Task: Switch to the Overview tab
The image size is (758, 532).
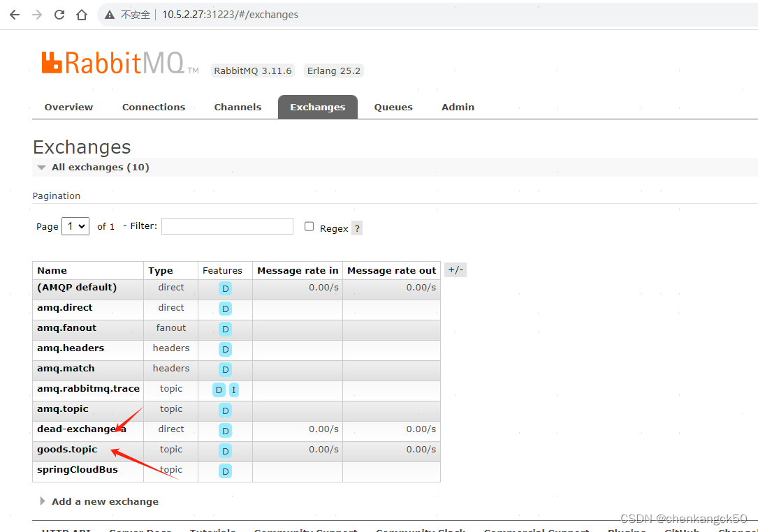Action: [68, 107]
